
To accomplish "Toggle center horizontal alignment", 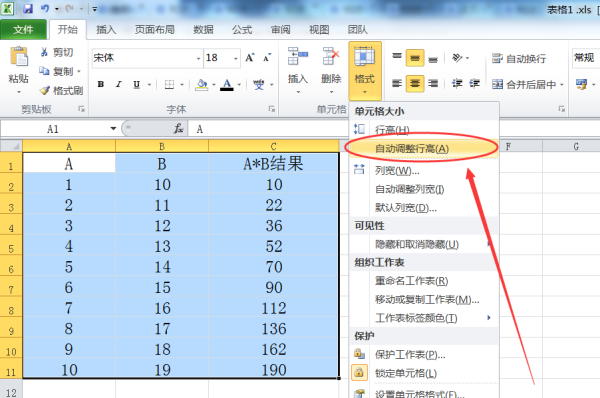I will pos(415,83).
